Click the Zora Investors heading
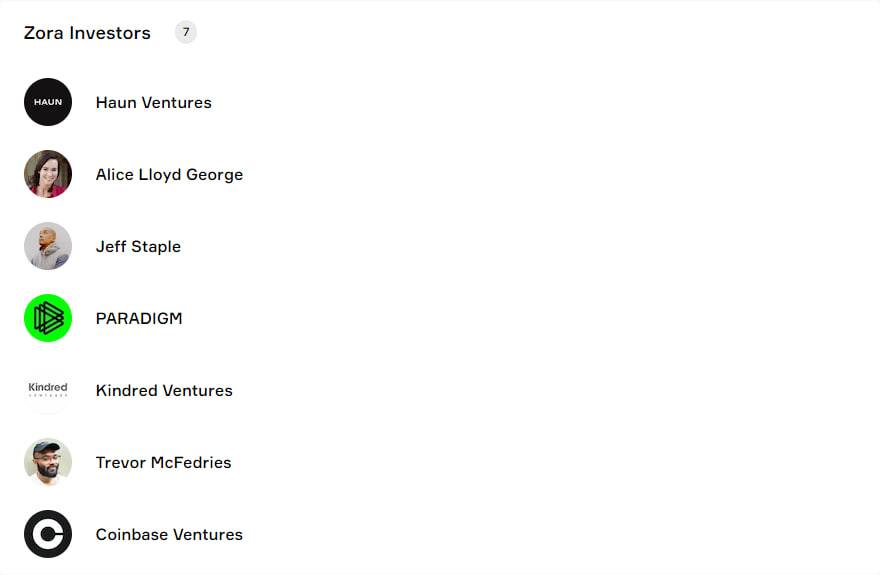The image size is (880, 575). (x=87, y=33)
